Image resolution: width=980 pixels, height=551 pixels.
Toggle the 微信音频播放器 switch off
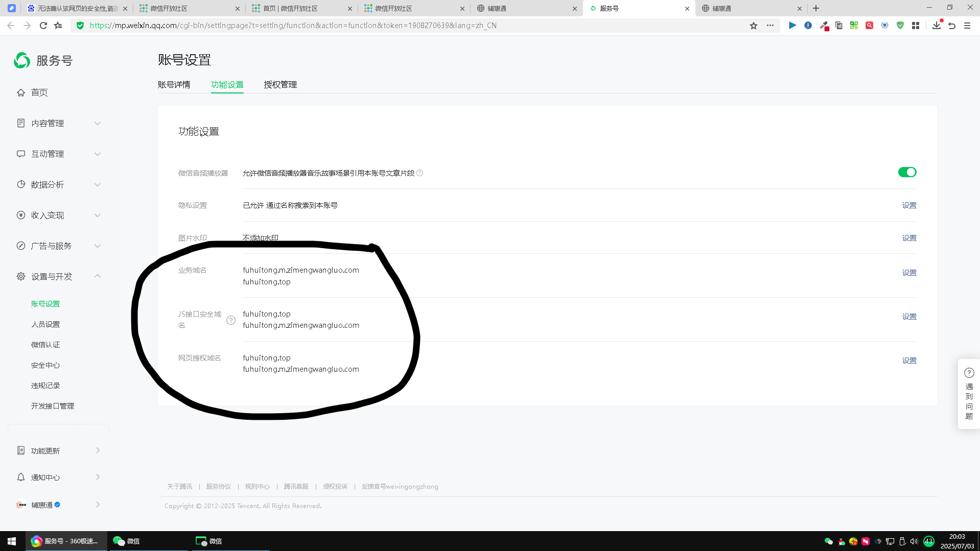click(907, 173)
